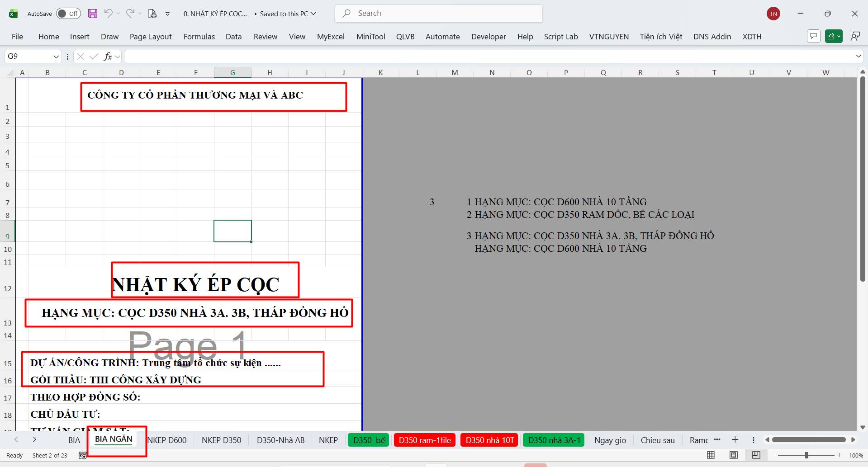
Task: Select column G header
Action: point(232,72)
